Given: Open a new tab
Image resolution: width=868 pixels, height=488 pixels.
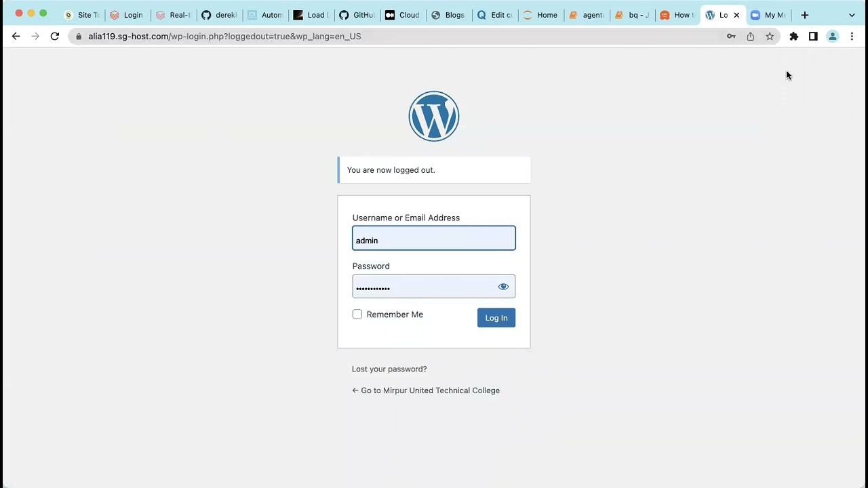Looking at the screenshot, I should 805,15.
